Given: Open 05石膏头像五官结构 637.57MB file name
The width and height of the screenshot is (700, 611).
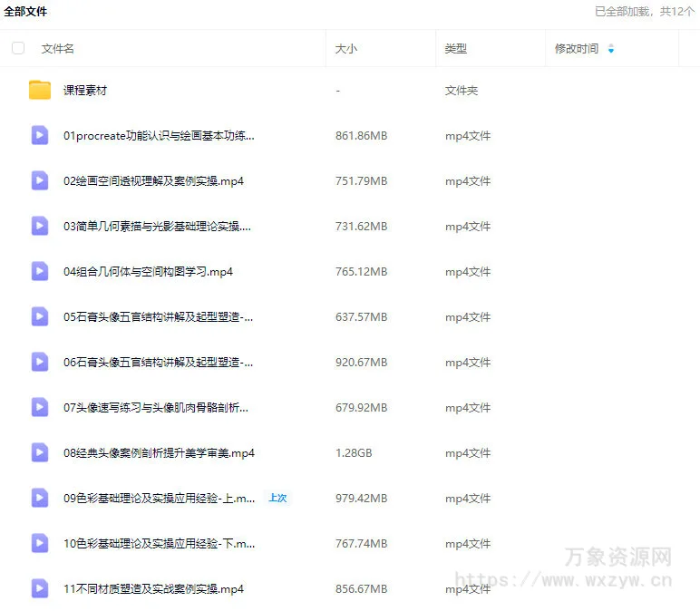Looking at the screenshot, I should 158,317.
